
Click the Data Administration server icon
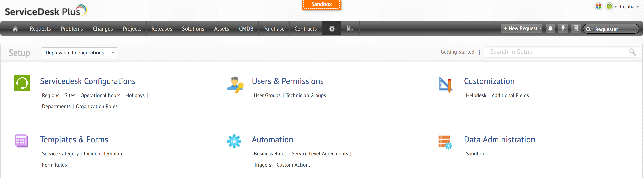click(x=445, y=142)
